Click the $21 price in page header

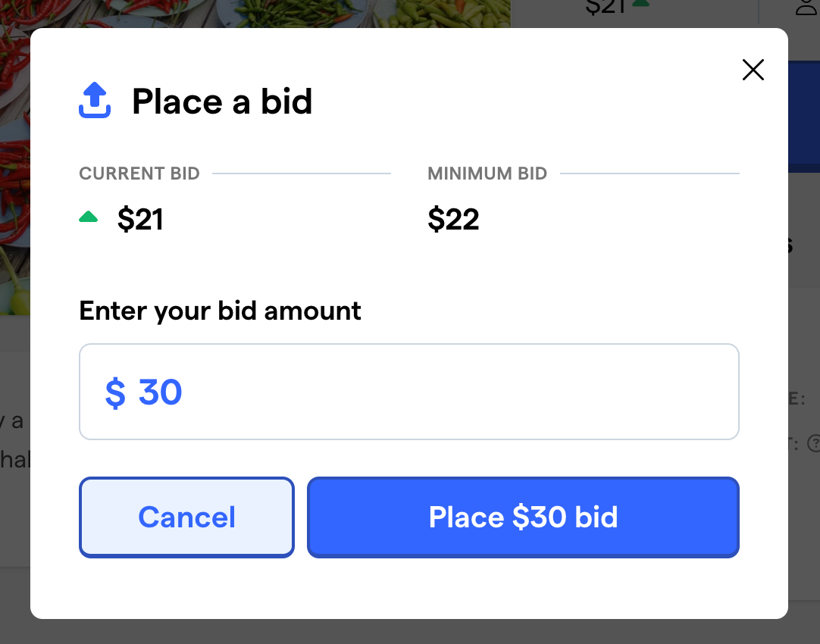pos(606,7)
